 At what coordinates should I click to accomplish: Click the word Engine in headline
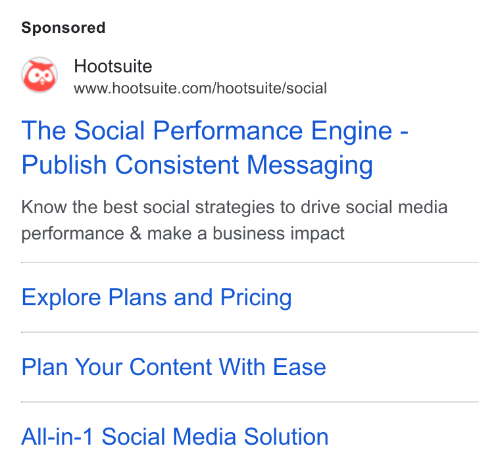[352, 131]
